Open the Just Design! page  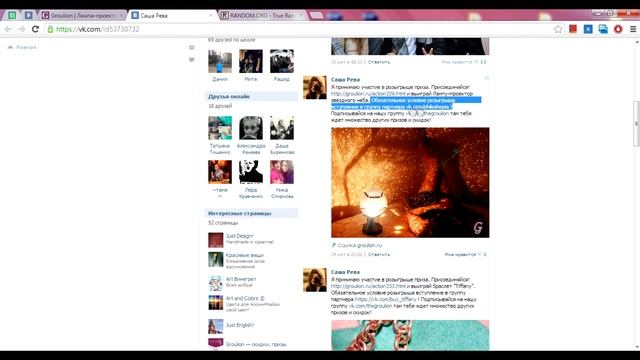point(240,236)
